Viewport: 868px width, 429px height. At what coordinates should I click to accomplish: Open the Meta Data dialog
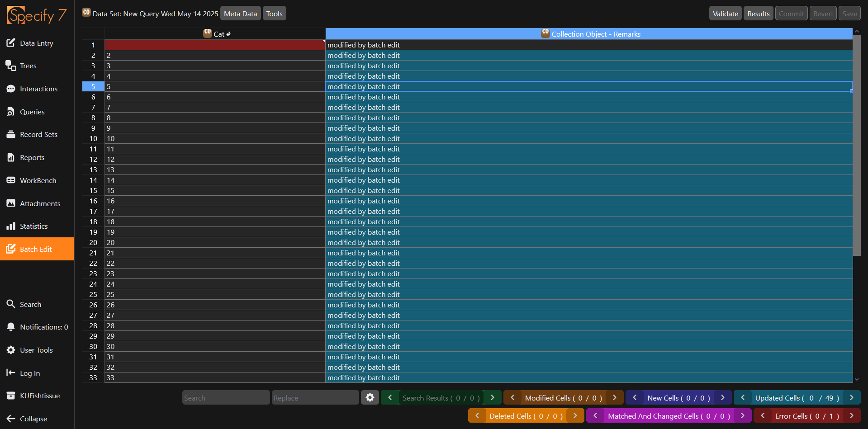pyautogui.click(x=240, y=14)
